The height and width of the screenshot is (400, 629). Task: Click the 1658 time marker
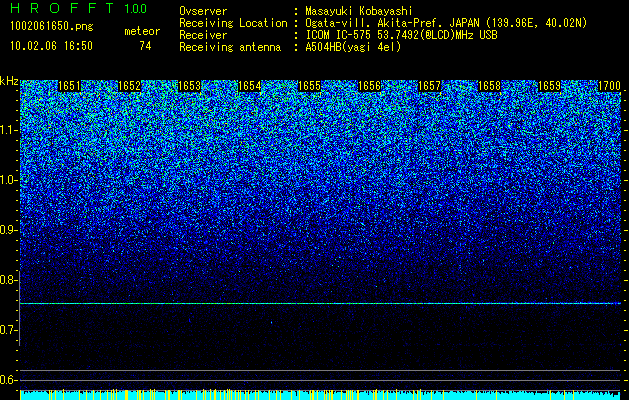click(489, 86)
